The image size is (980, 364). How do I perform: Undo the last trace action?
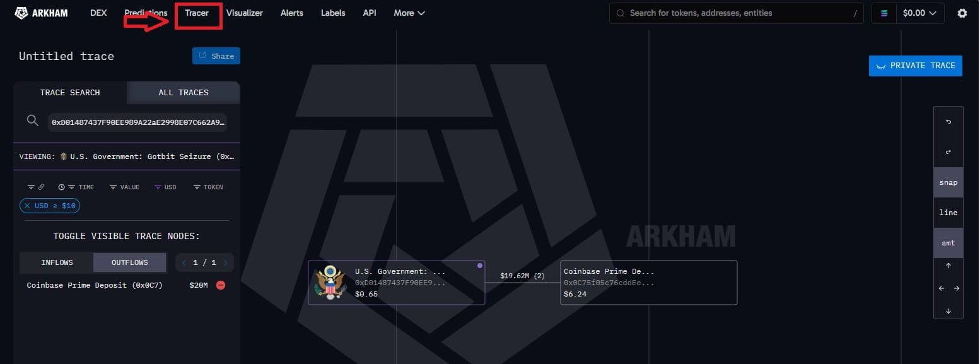(948, 122)
